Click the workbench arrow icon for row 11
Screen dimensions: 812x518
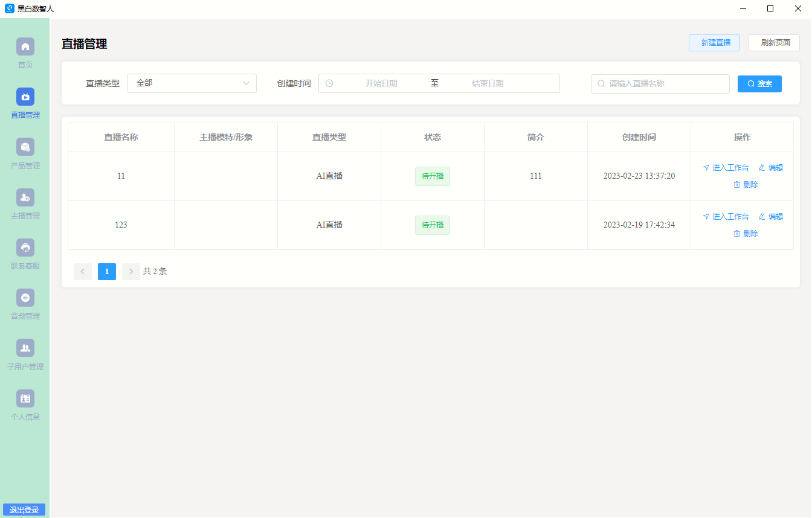coord(706,168)
